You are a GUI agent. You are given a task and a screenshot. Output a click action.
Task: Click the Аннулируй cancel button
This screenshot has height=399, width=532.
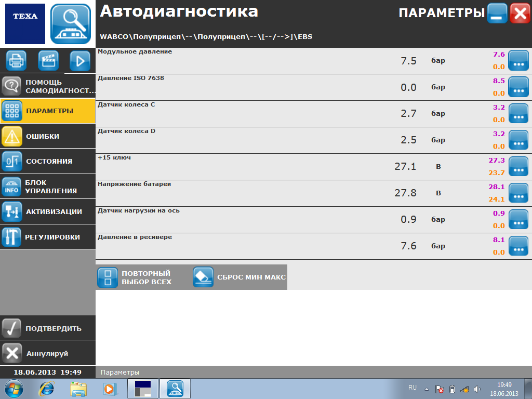point(48,353)
